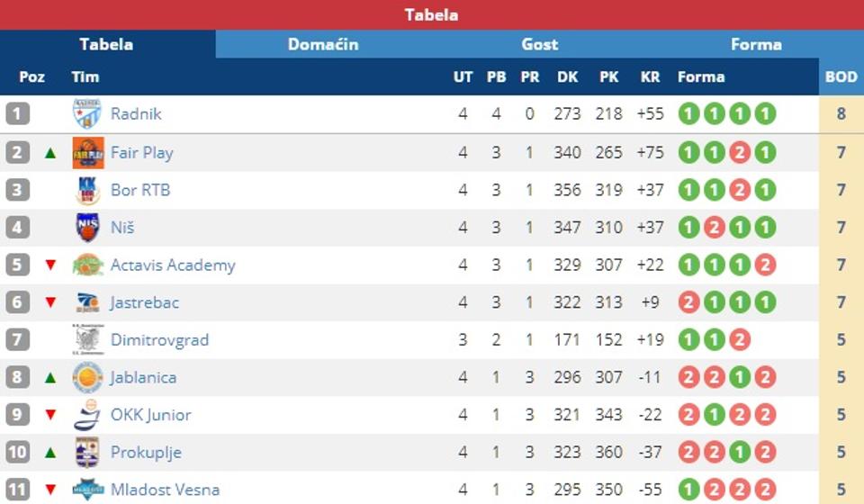Click the green up arrow beside Jablanica
The width and height of the screenshot is (864, 504).
(x=50, y=378)
